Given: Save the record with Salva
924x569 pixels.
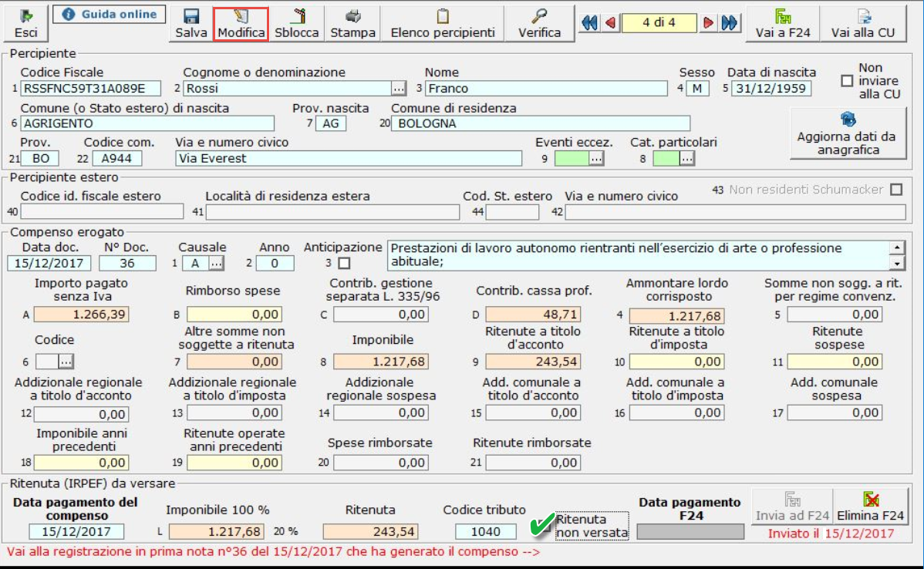Looking at the screenshot, I should point(191,16).
